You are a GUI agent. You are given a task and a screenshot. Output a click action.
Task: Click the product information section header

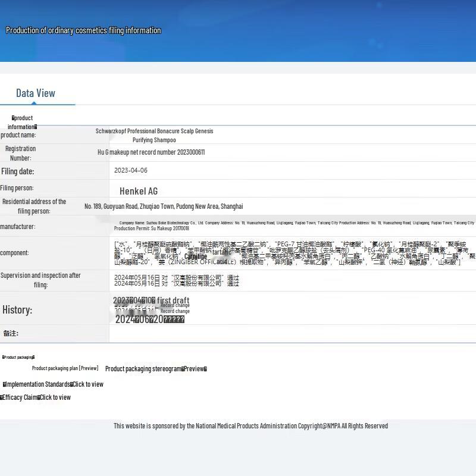coord(22,122)
